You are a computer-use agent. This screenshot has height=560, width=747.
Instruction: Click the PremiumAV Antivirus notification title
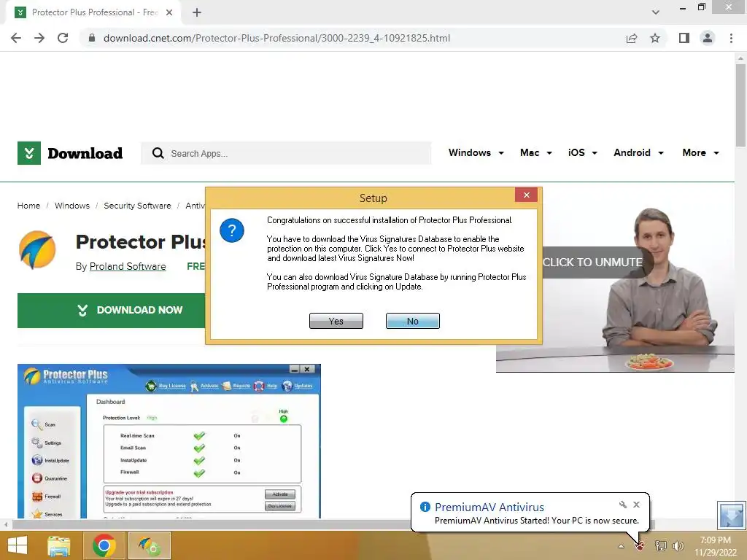pyautogui.click(x=489, y=507)
